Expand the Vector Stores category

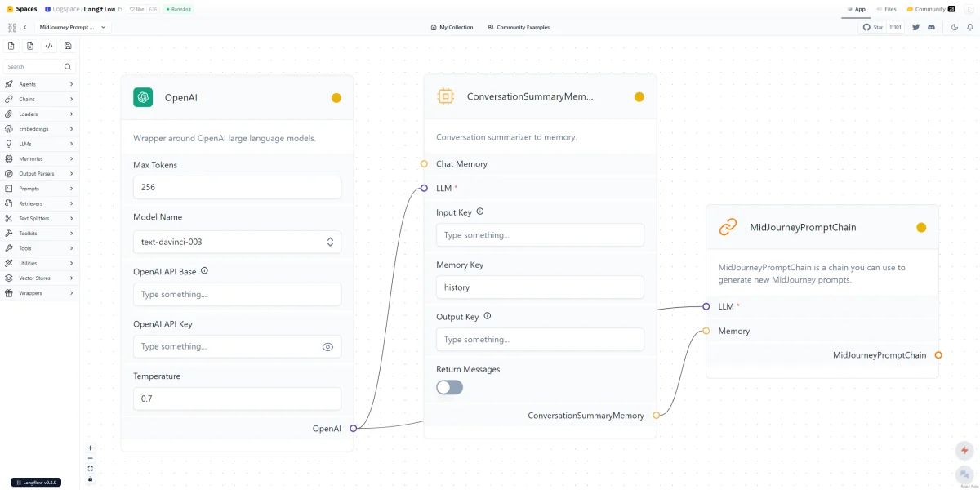[x=39, y=278]
